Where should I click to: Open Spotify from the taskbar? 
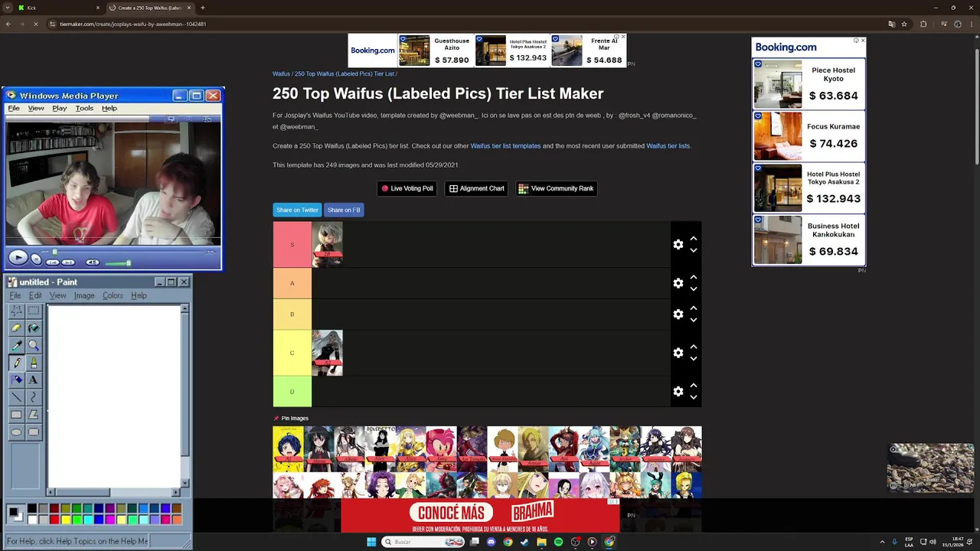click(x=558, y=542)
